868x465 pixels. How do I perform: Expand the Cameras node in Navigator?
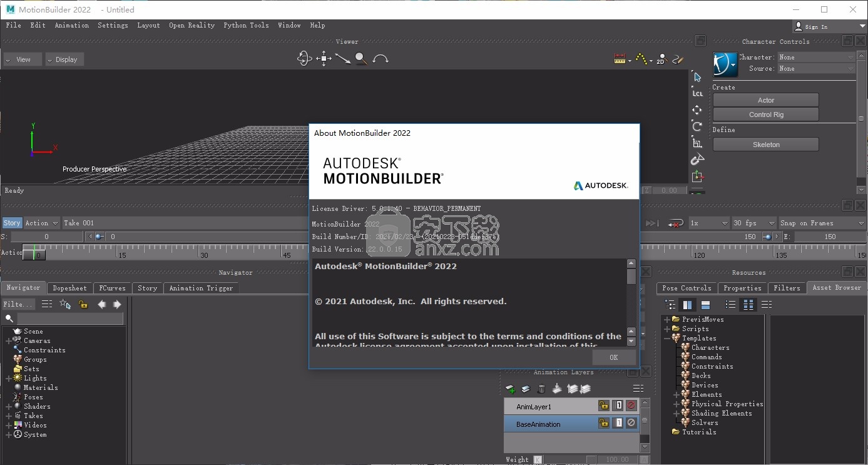pos(8,341)
